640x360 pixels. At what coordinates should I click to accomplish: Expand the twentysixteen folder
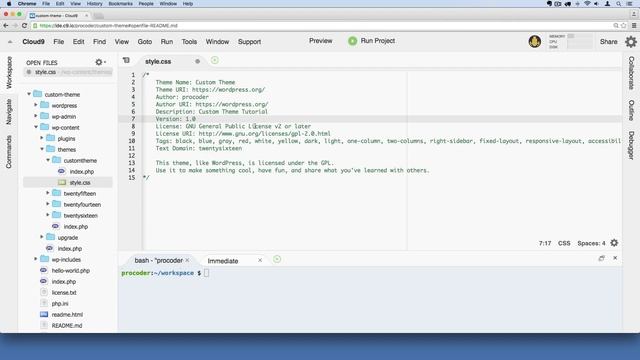(x=48, y=215)
